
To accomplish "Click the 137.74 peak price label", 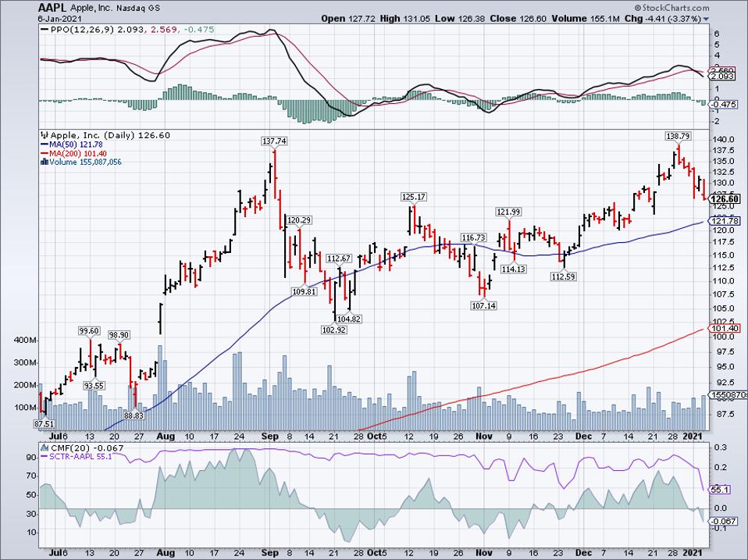I will (x=274, y=141).
